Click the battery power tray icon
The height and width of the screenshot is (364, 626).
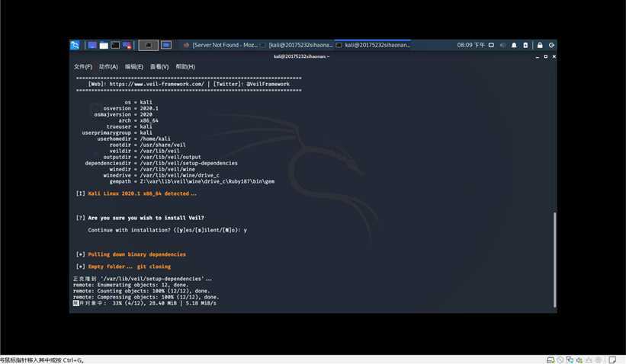pos(525,45)
